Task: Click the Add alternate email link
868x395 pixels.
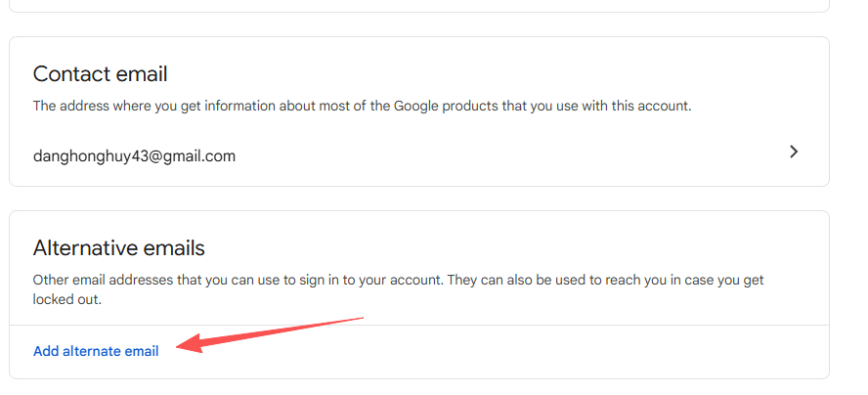Action: tap(96, 351)
